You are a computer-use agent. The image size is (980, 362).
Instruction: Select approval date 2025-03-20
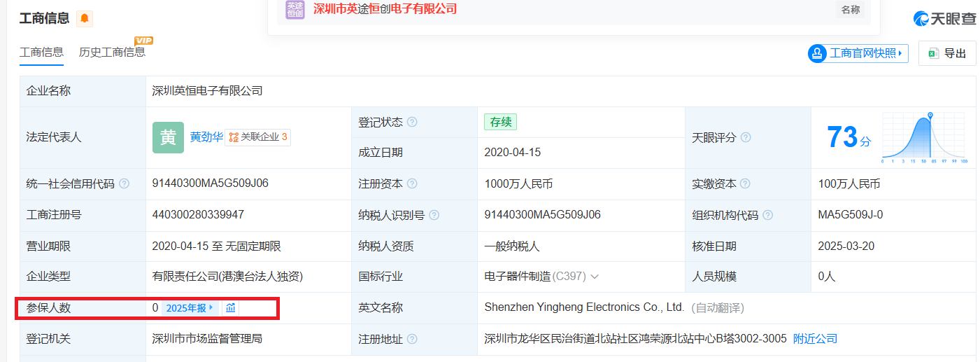click(x=846, y=246)
